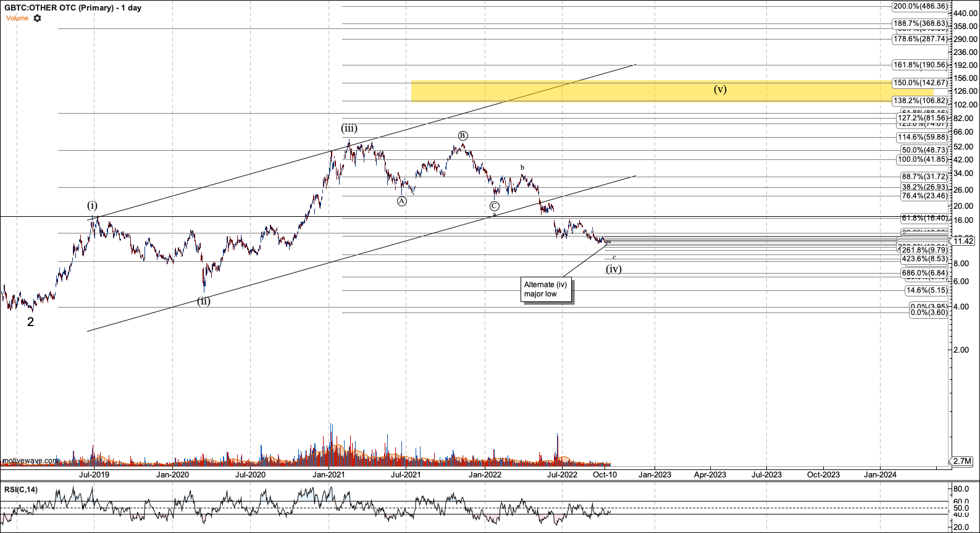Click the 76.4%(23.46) Fibonacci label

(924, 196)
